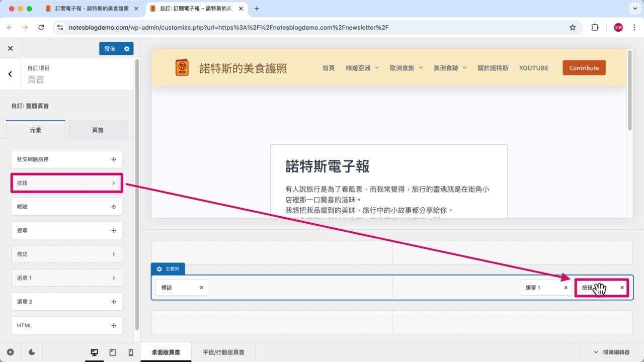Close the customizer with the X icon
Viewport: 644px width, 362px height.
[10, 49]
